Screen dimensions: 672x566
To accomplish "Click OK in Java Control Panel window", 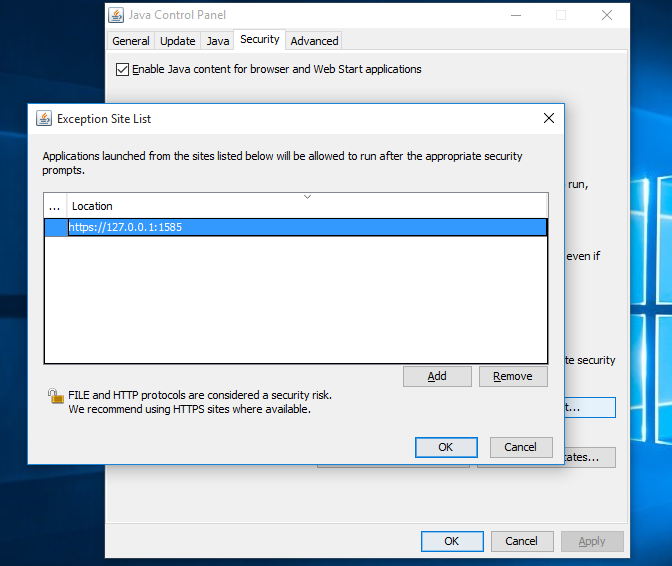I will pyautogui.click(x=452, y=541).
